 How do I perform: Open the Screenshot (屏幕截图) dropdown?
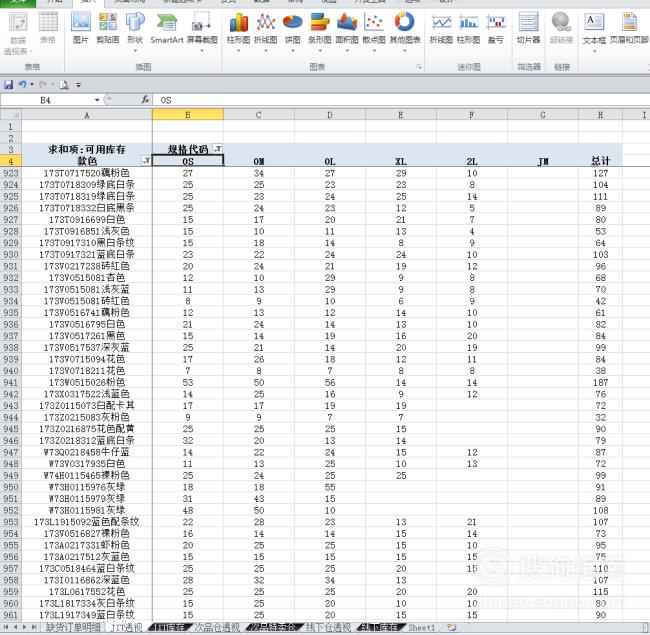(202, 51)
